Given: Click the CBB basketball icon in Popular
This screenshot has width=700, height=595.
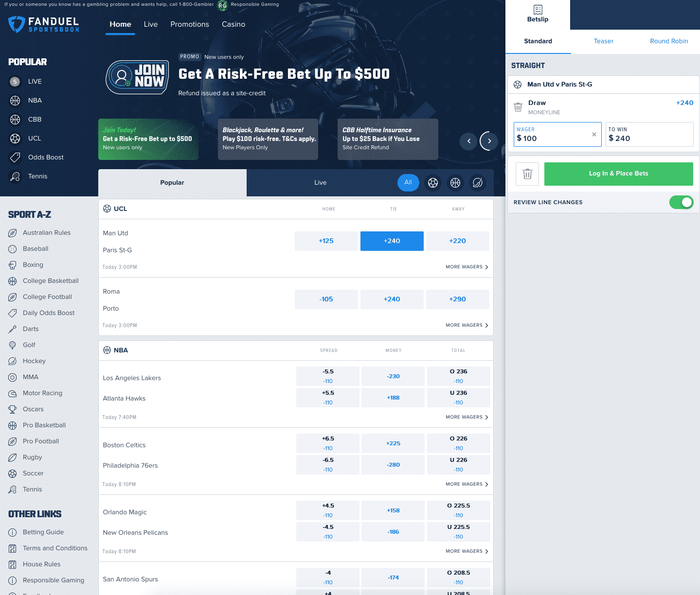Looking at the screenshot, I should pos(15,120).
